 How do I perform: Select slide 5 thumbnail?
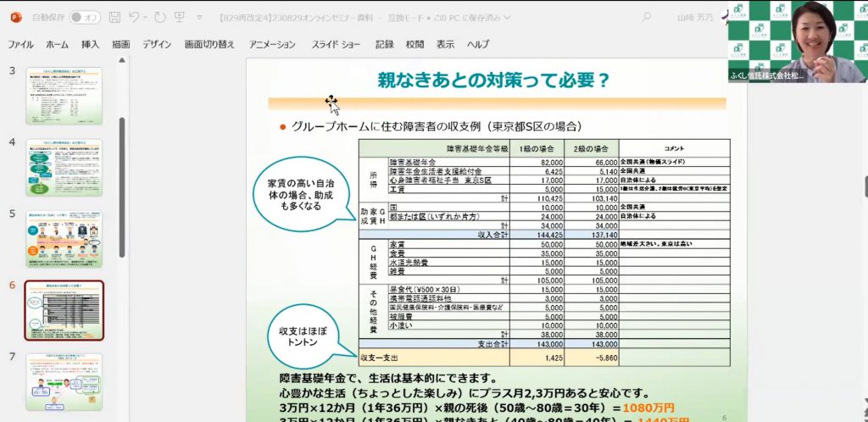pyautogui.click(x=64, y=239)
